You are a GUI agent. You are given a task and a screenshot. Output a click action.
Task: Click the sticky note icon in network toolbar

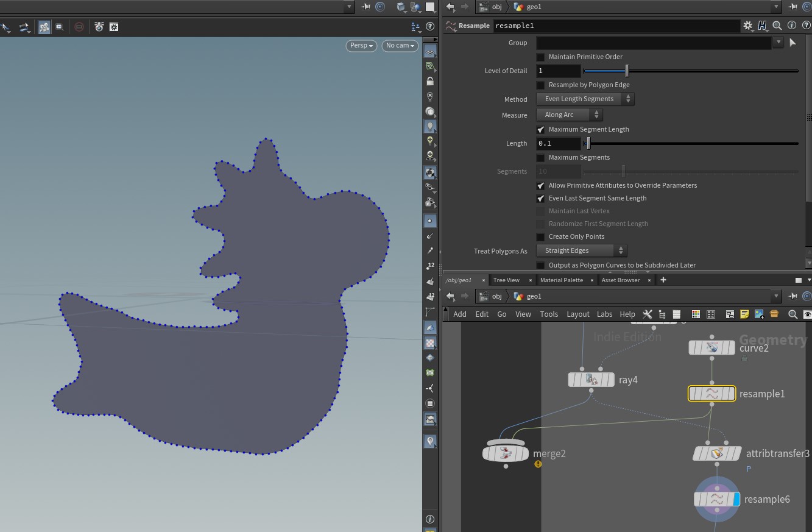coord(744,314)
